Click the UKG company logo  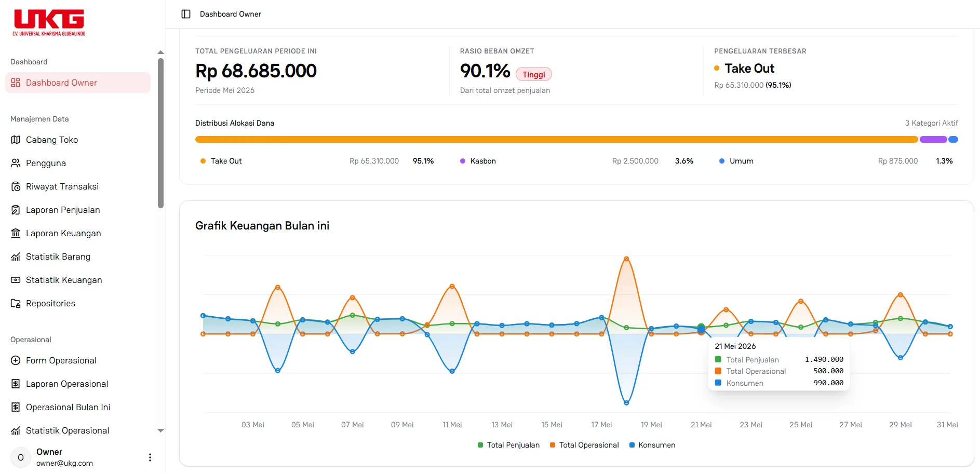49,22
